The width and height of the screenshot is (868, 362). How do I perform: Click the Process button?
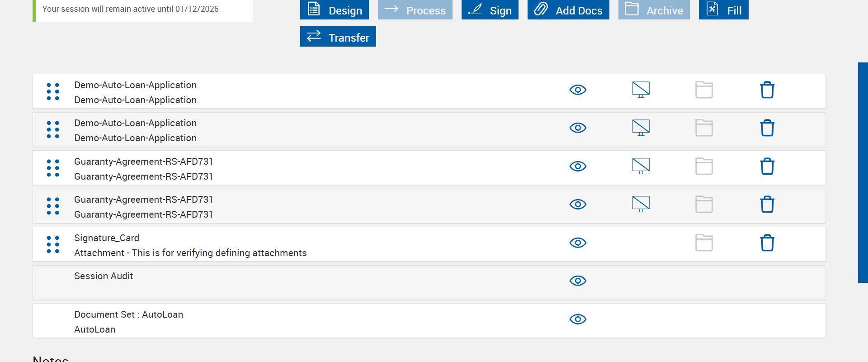pyautogui.click(x=415, y=10)
